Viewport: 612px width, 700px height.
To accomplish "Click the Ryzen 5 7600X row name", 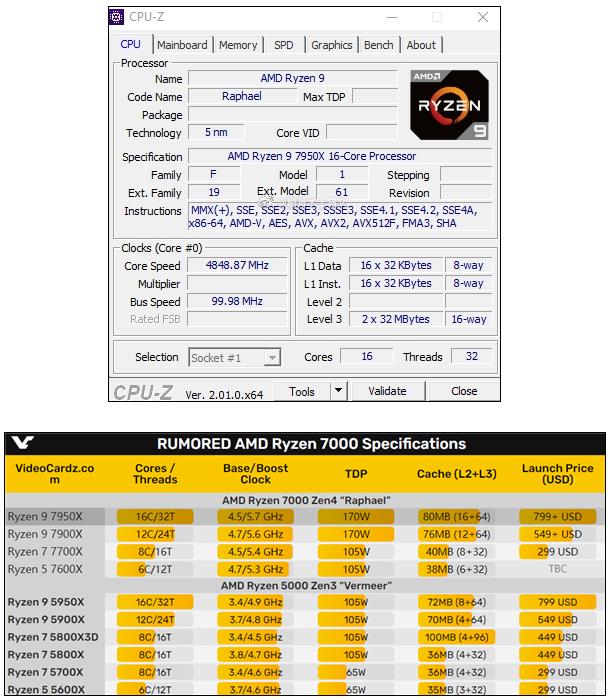I will click(45, 569).
